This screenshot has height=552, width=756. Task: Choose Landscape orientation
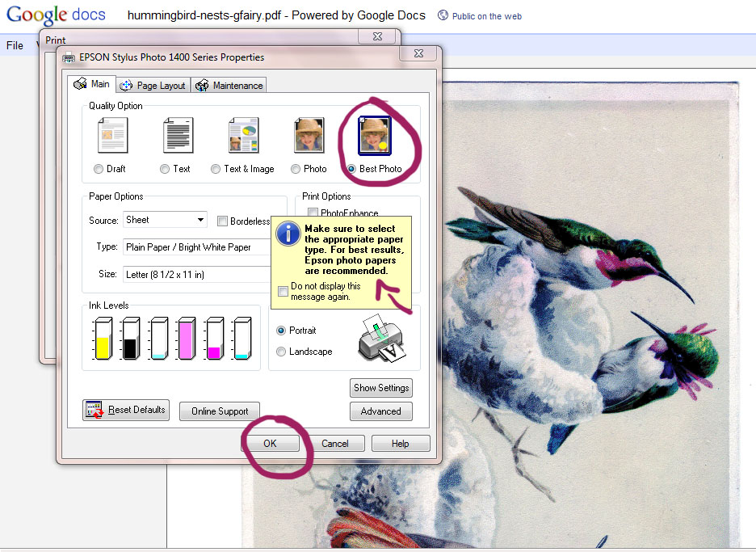[280, 352]
